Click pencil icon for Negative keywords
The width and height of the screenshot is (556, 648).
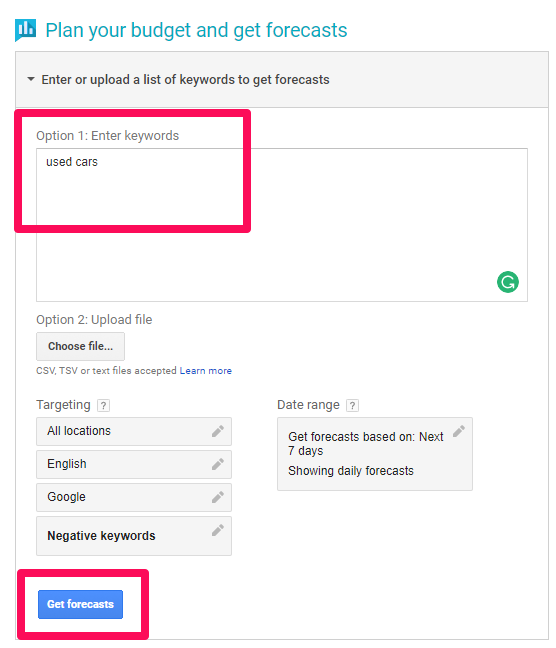218,530
